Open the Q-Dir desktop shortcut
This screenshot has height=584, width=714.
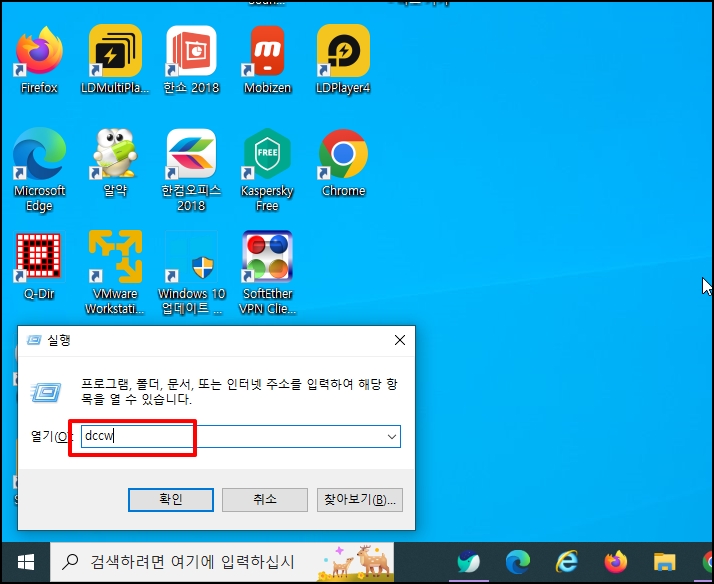point(39,265)
